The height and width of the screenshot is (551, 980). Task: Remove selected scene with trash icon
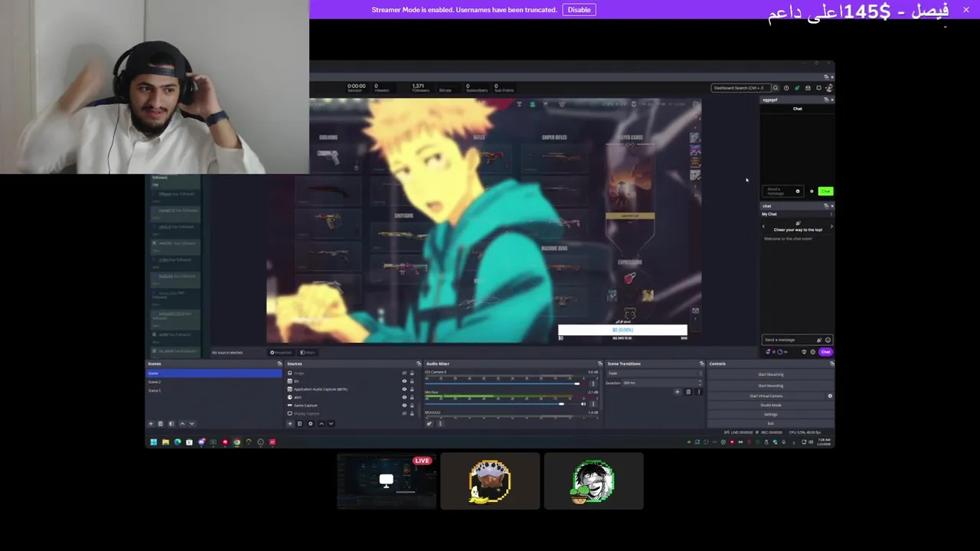point(161,423)
